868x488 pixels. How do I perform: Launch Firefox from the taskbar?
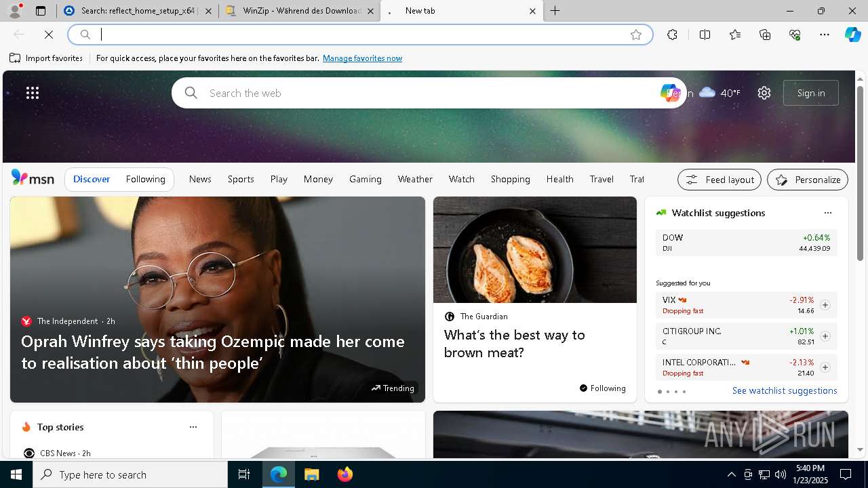pyautogui.click(x=344, y=474)
